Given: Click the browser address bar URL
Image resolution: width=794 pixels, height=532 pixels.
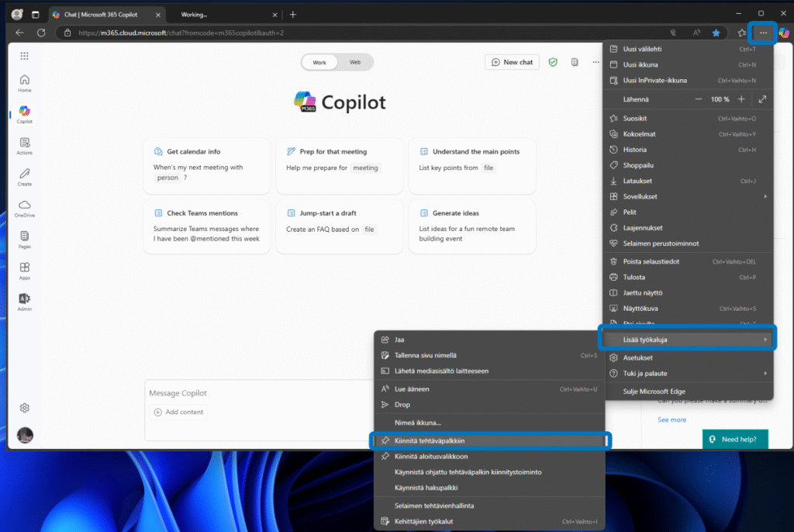Looking at the screenshot, I should click(181, 33).
